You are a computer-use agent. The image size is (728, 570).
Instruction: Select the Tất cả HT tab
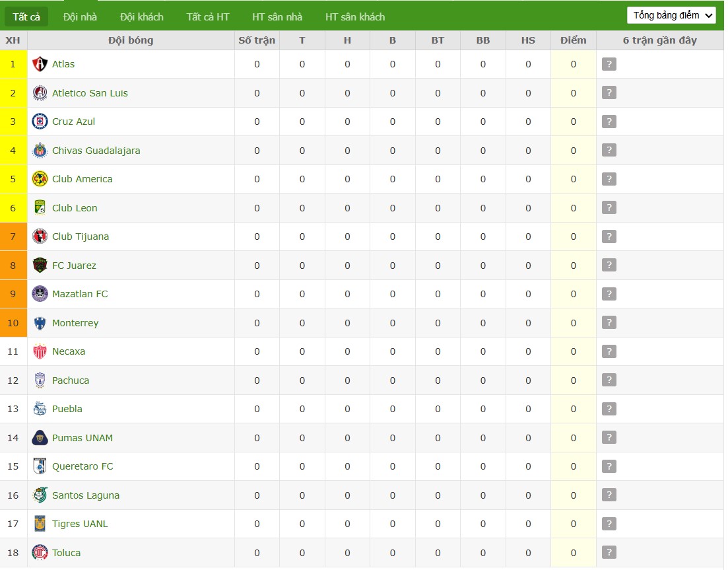coord(208,17)
